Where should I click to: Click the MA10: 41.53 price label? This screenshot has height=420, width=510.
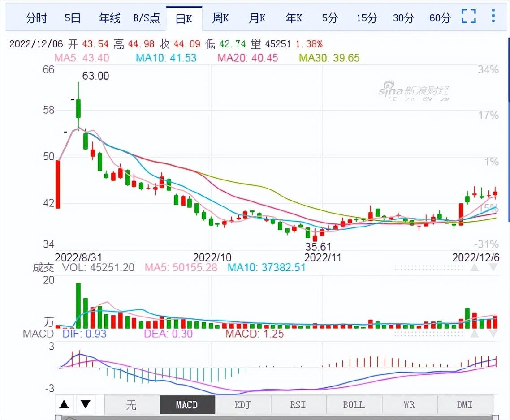coord(166,58)
